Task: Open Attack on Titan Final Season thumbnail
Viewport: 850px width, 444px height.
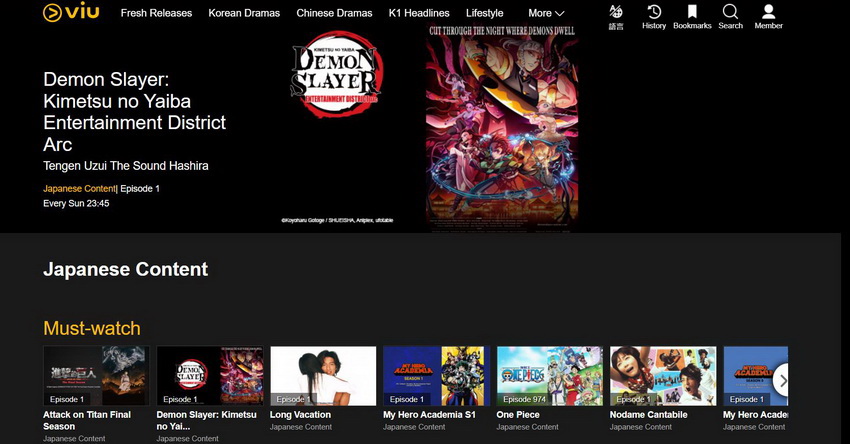Action: click(96, 376)
